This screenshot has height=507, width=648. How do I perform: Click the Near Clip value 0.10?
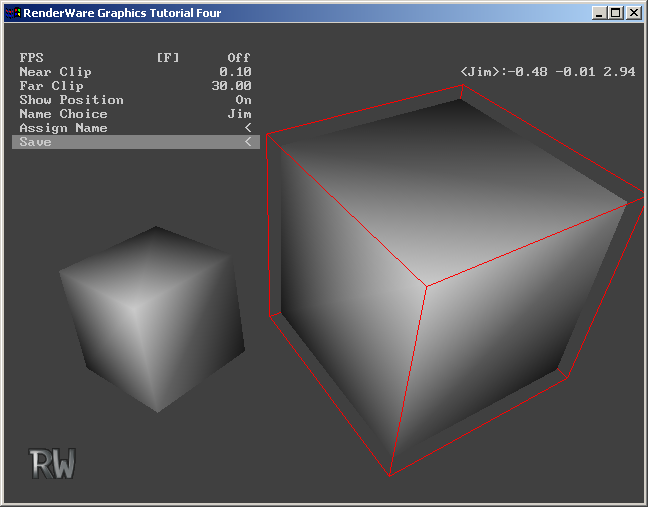235,72
